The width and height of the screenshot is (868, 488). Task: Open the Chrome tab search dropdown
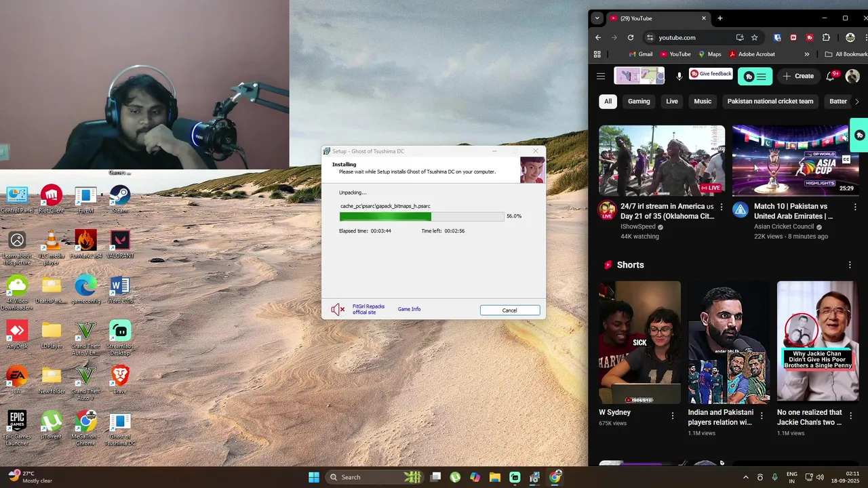pos(597,18)
